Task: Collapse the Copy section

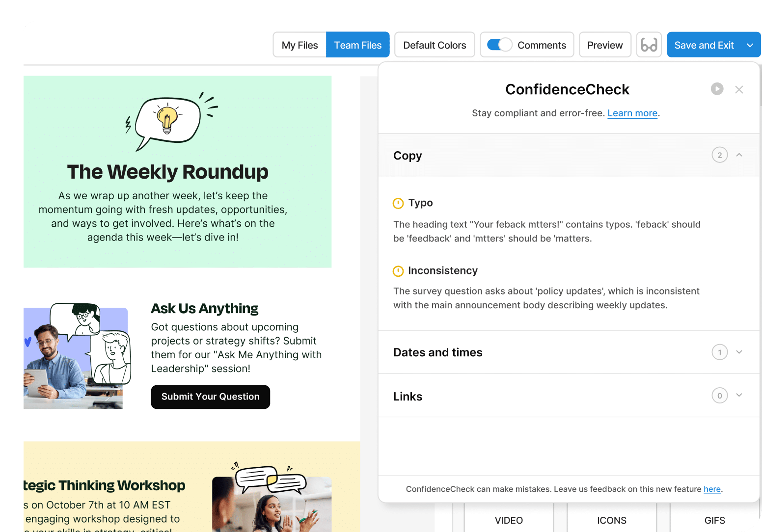Action: [739, 155]
